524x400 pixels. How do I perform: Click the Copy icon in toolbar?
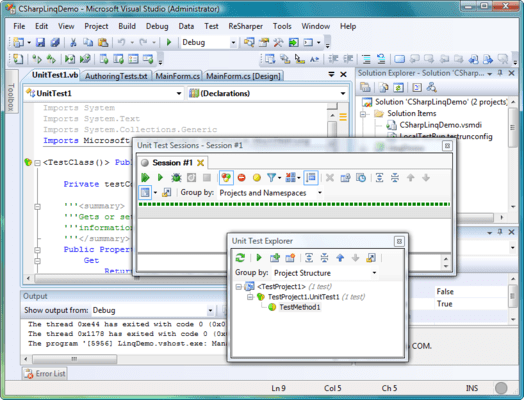pos(88,42)
